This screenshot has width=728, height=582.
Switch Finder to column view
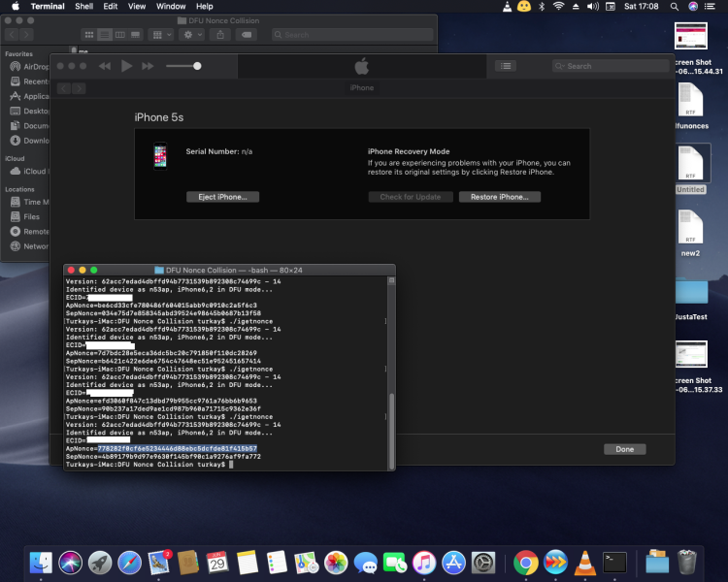119,35
